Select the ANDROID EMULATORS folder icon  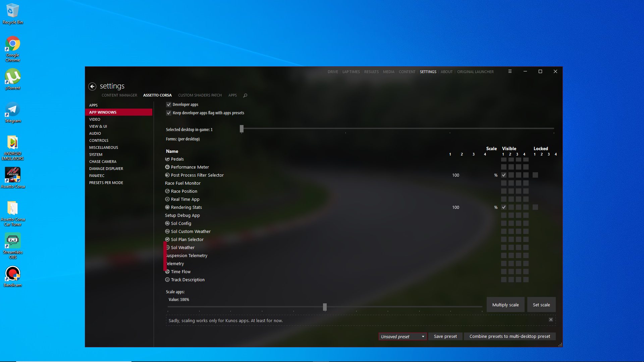[13, 148]
